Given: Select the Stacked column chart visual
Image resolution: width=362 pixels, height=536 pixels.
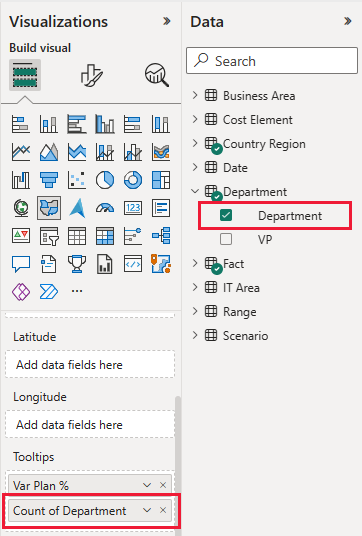Looking at the screenshot, I should pos(49,124).
